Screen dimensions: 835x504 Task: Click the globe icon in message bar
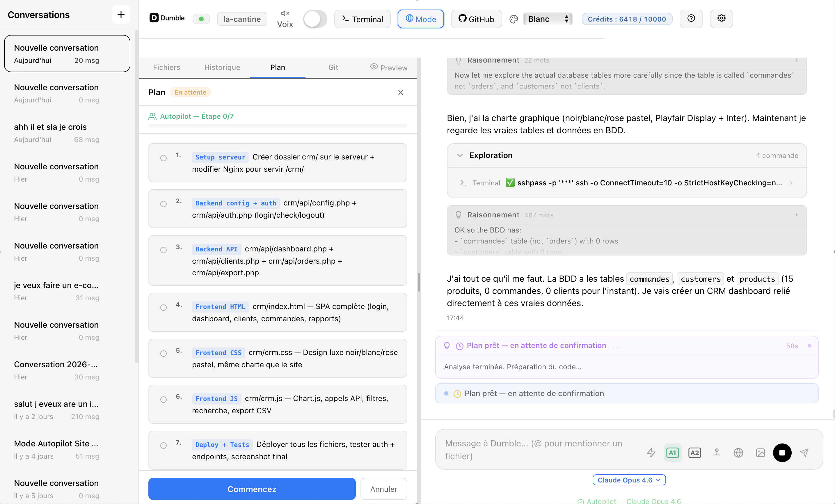738,452
